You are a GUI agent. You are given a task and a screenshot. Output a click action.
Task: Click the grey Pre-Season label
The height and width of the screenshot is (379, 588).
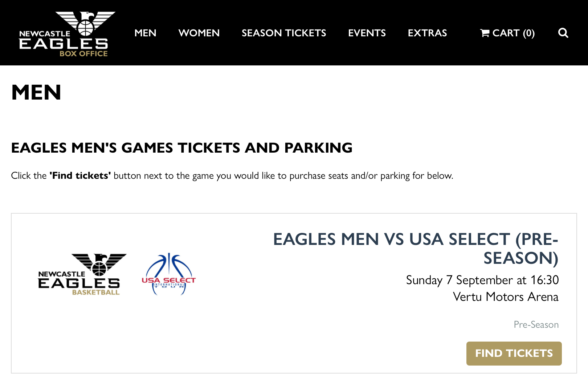pos(536,324)
